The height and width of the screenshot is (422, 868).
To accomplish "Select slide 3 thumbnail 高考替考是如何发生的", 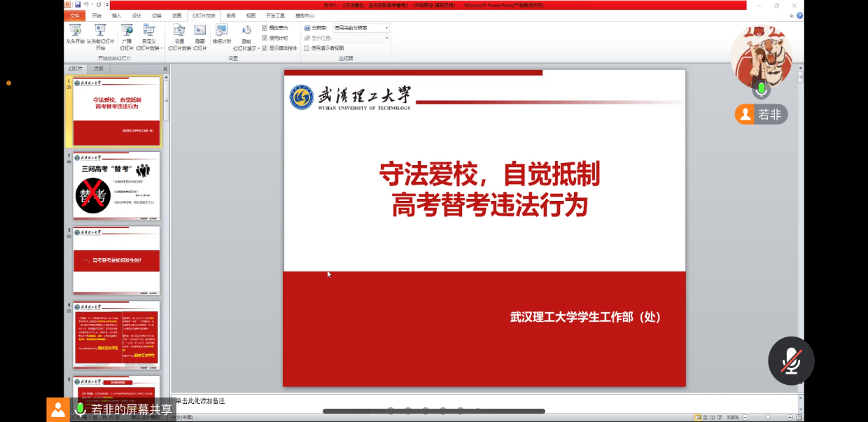I will [x=117, y=260].
